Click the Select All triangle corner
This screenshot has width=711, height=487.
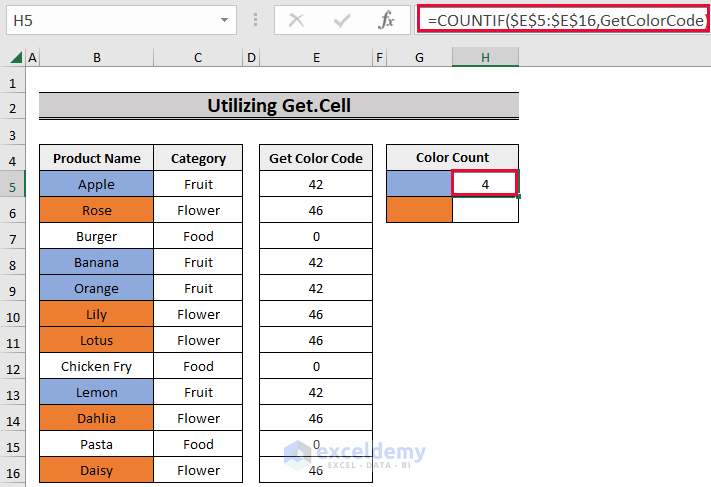pyautogui.click(x=16, y=57)
